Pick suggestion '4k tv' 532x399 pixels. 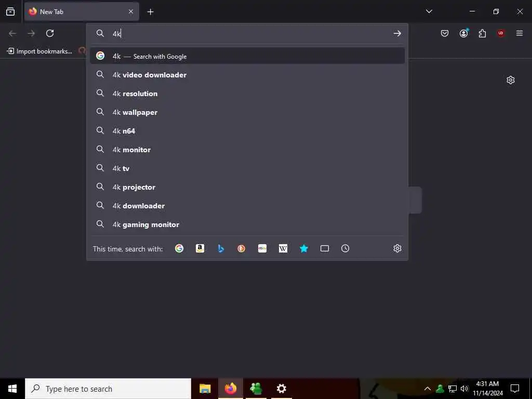[247, 168]
